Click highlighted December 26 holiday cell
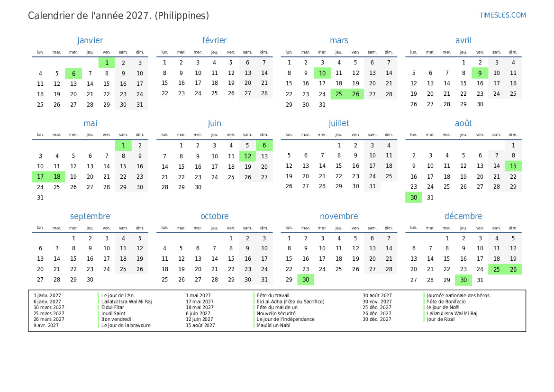Screen dimensions: 554x392 tap(513, 269)
